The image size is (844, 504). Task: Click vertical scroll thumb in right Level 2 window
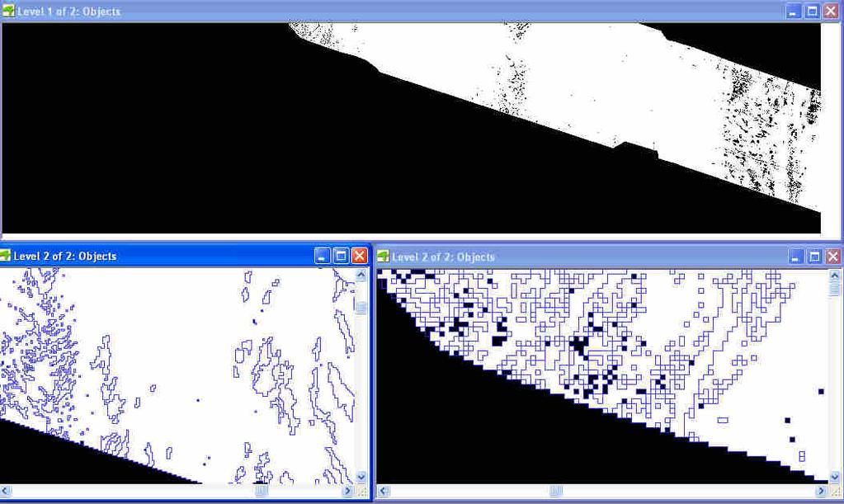tap(835, 289)
